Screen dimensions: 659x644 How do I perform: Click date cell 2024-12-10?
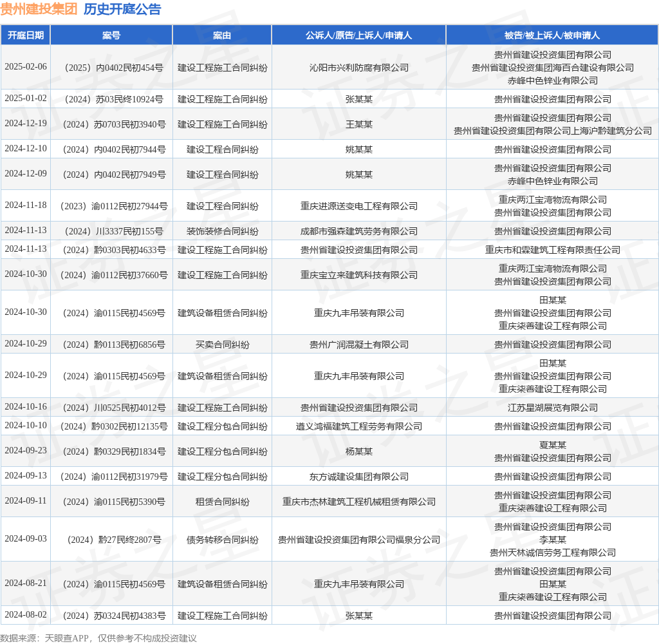click(x=26, y=149)
